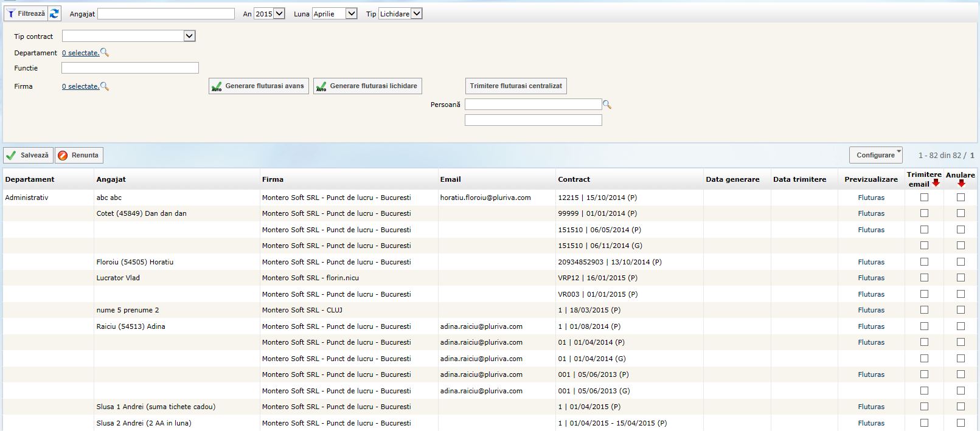Click red arrow under Anulare header
The height and width of the screenshot is (431, 980).
[961, 183]
